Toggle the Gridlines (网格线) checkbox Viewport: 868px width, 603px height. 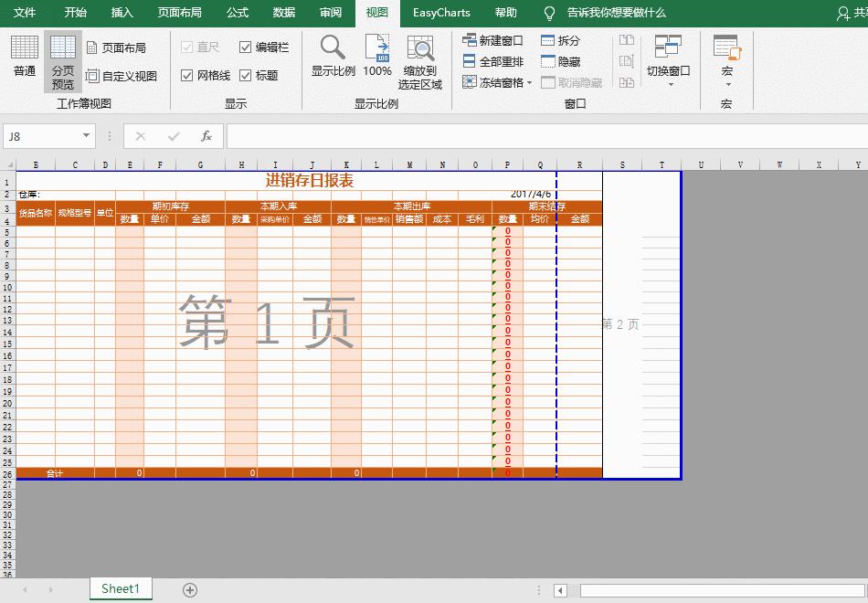186,74
